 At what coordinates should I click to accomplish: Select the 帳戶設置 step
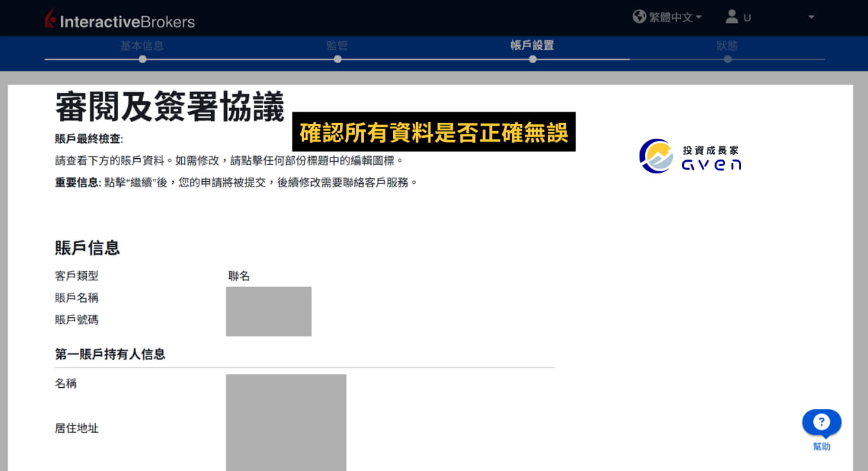click(x=533, y=46)
